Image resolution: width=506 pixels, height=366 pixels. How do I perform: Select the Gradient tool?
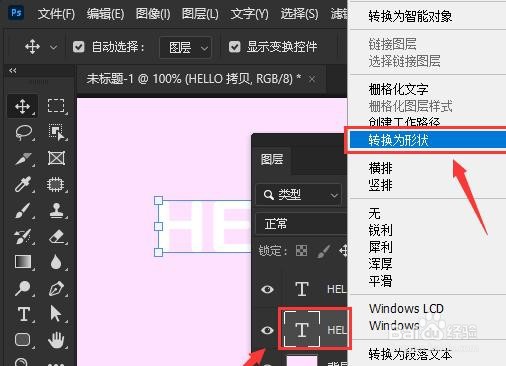(x=23, y=262)
